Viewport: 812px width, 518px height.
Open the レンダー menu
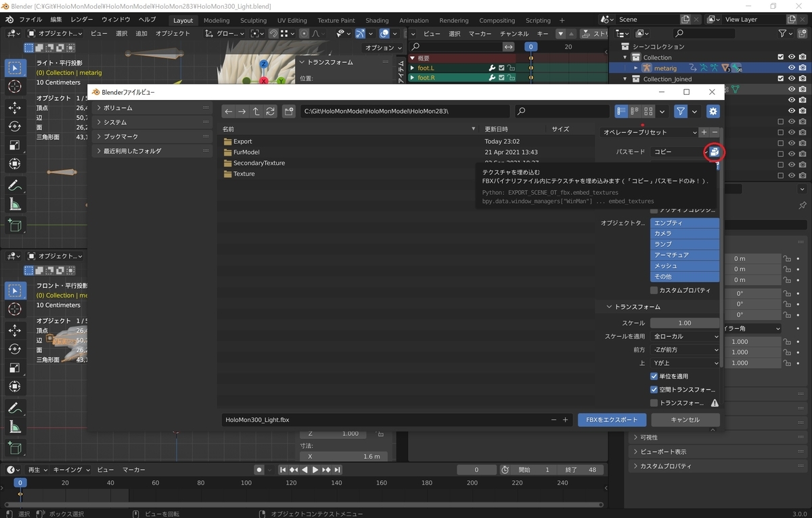82,20
